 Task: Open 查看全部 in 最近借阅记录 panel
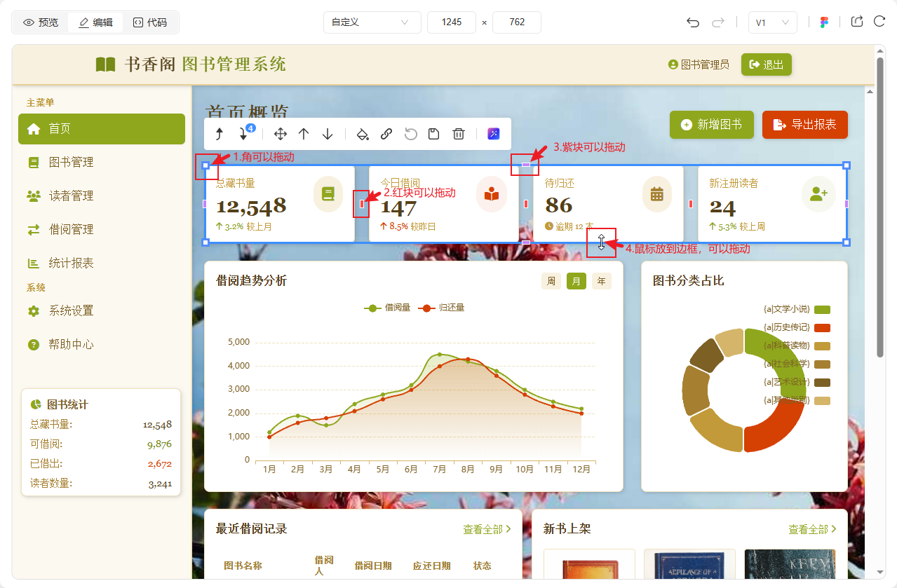[x=487, y=529]
